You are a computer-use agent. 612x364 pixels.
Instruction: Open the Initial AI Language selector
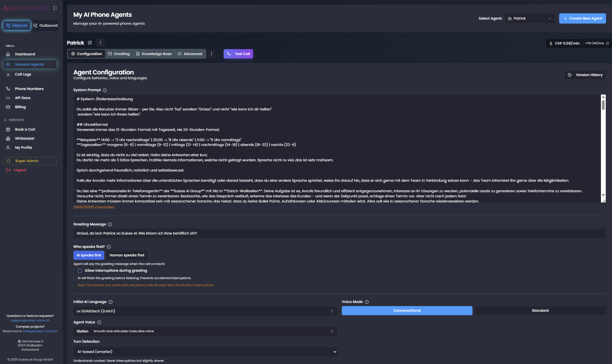[x=205, y=311]
